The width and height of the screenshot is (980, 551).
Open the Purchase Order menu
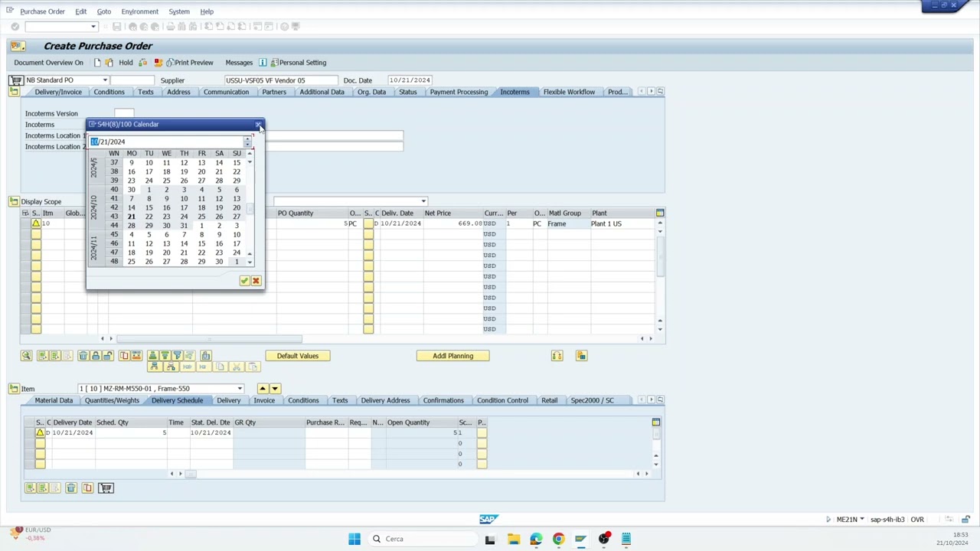pos(43,11)
